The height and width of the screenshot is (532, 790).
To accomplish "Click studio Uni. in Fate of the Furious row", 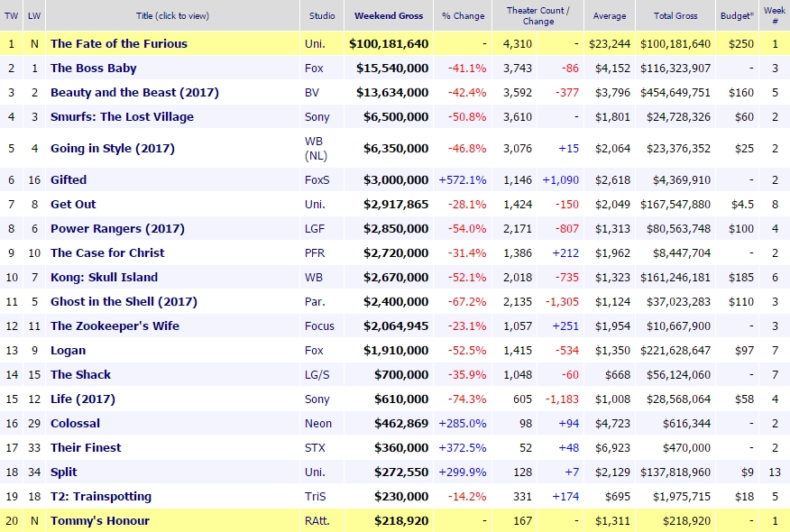I will pos(315,44).
